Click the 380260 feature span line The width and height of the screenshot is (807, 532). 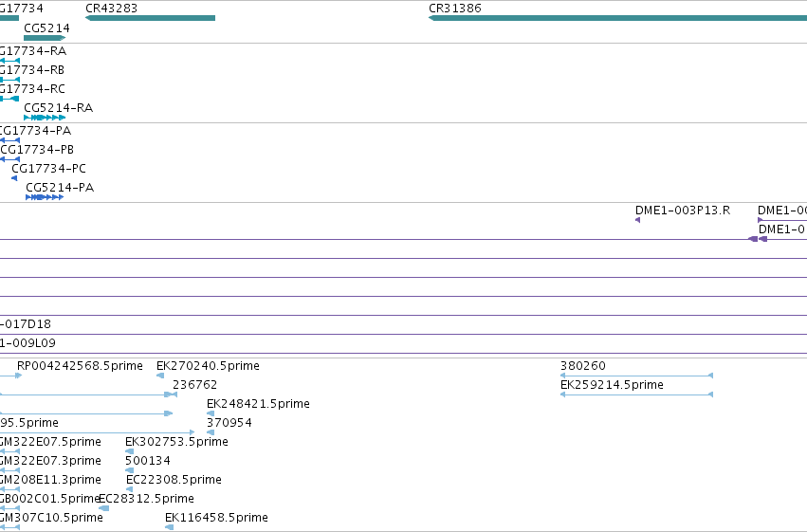click(636, 376)
